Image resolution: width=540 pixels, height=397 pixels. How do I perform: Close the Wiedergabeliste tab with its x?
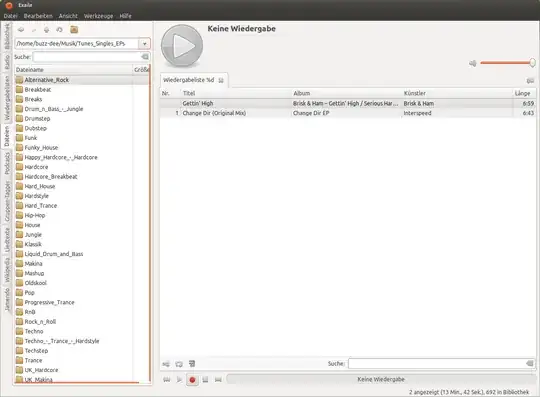221,80
